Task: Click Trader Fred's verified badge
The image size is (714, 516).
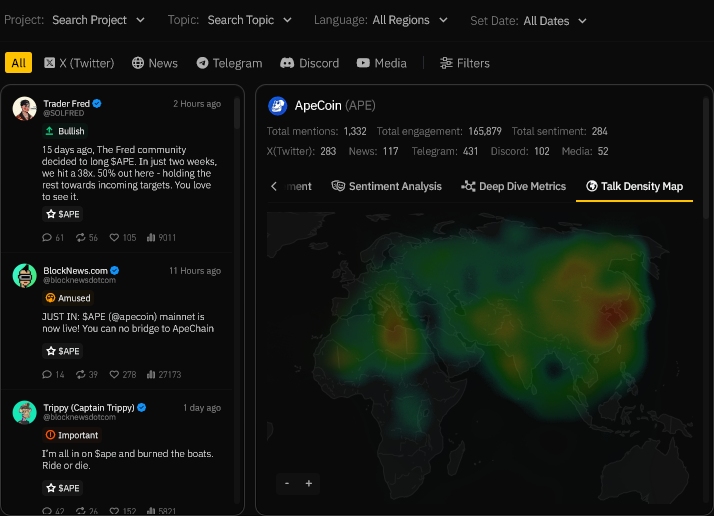Action: click(x=97, y=104)
